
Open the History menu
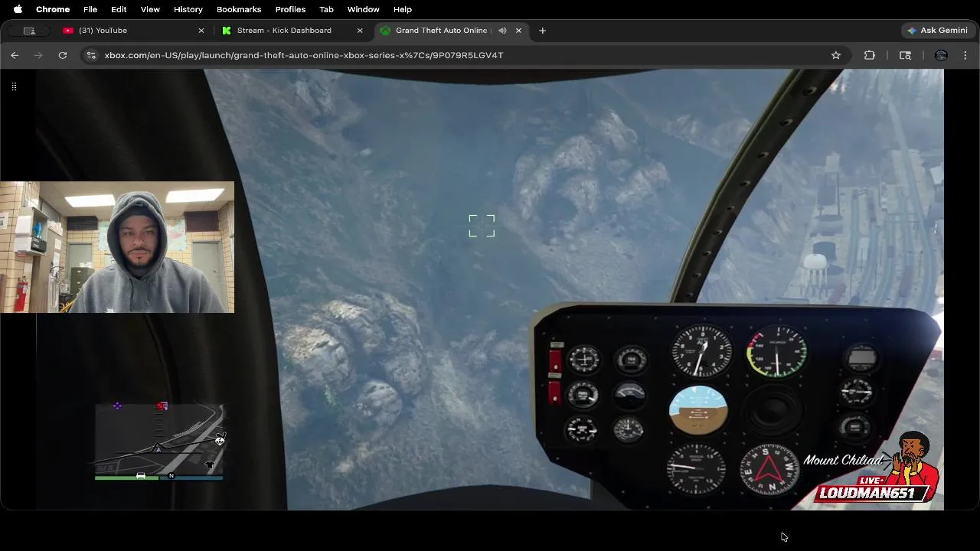click(188, 9)
